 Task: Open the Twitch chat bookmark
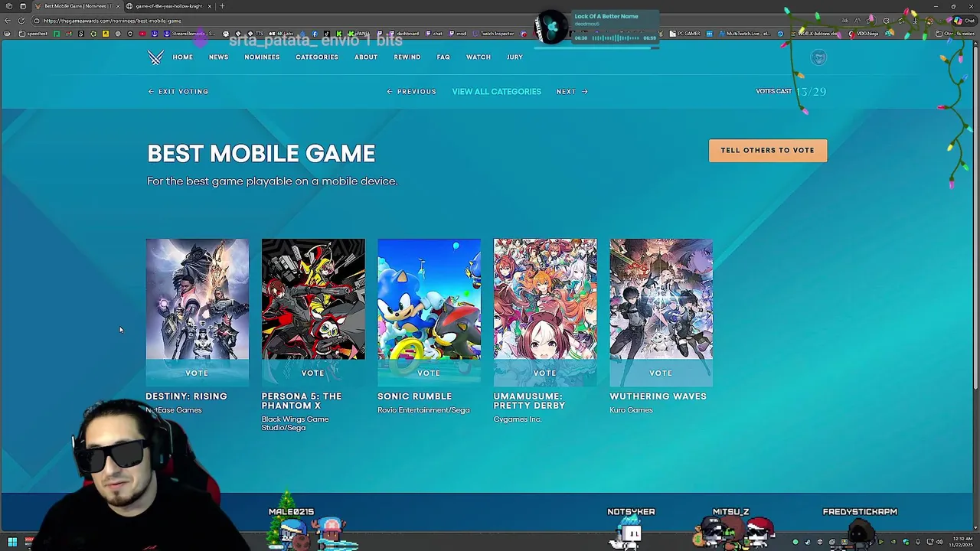[x=434, y=34]
